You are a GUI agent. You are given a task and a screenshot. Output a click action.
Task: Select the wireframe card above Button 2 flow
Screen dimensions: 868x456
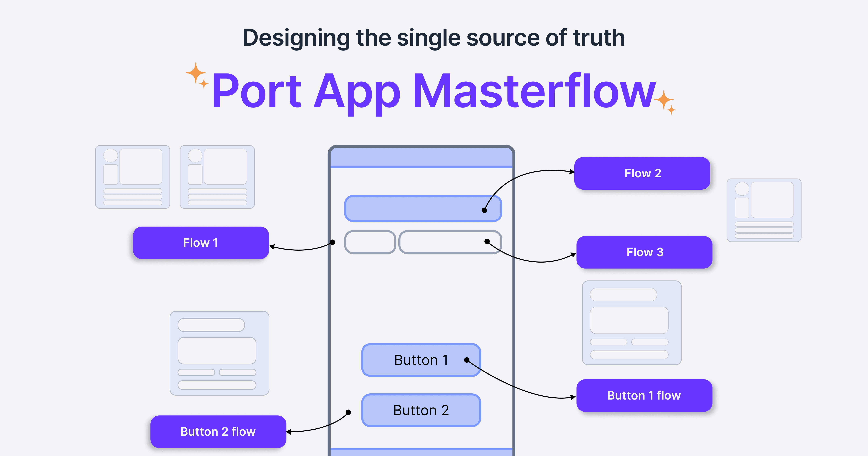(x=220, y=353)
